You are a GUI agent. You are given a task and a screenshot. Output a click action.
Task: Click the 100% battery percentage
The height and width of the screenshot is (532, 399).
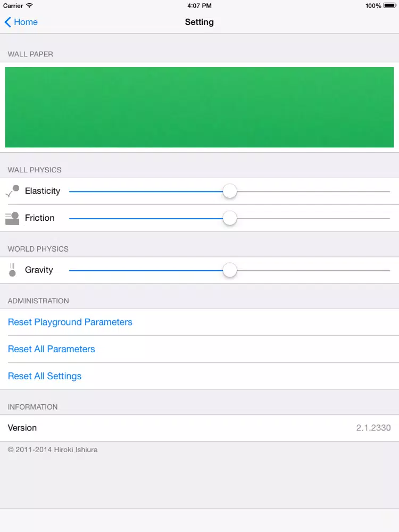coord(373,6)
